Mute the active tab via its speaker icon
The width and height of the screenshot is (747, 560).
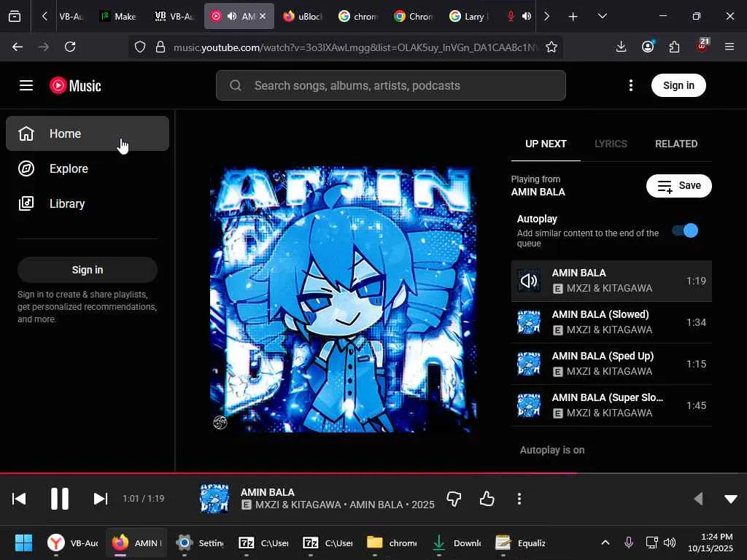(x=232, y=16)
